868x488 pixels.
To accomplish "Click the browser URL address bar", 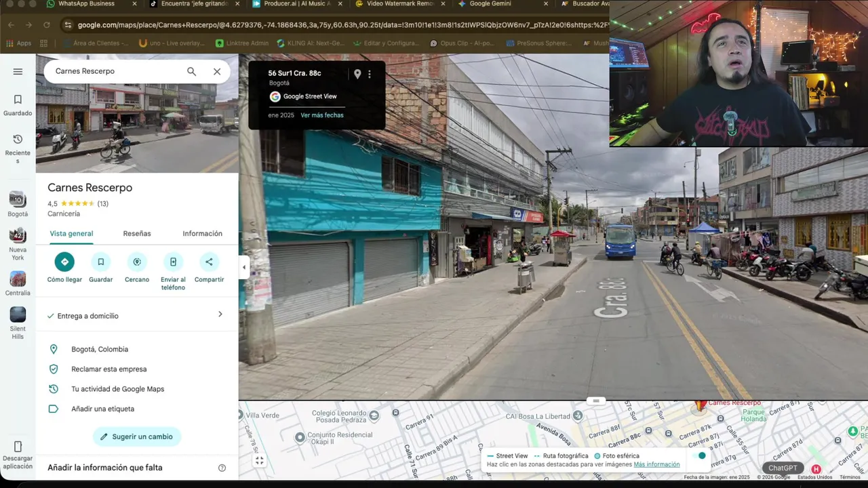I will pyautogui.click(x=342, y=25).
